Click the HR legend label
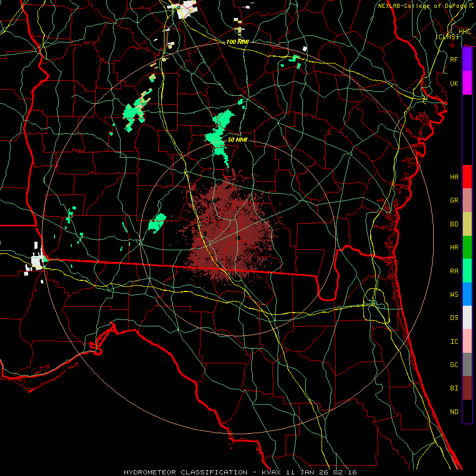 coord(454,248)
